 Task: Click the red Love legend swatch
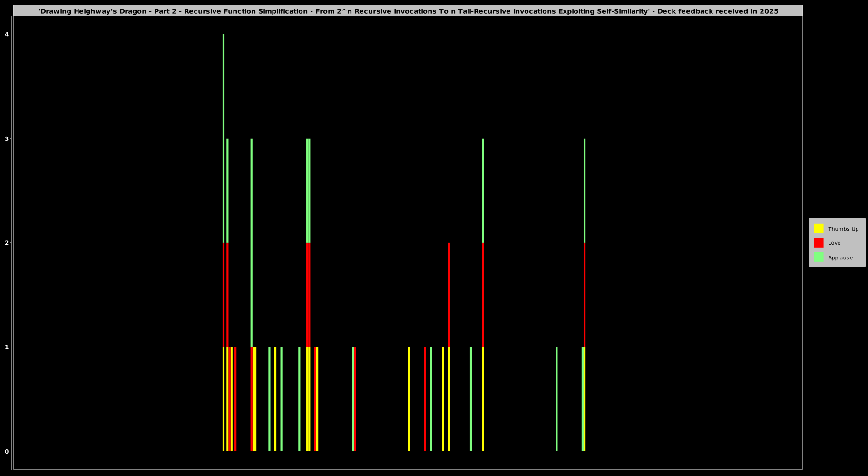819,243
